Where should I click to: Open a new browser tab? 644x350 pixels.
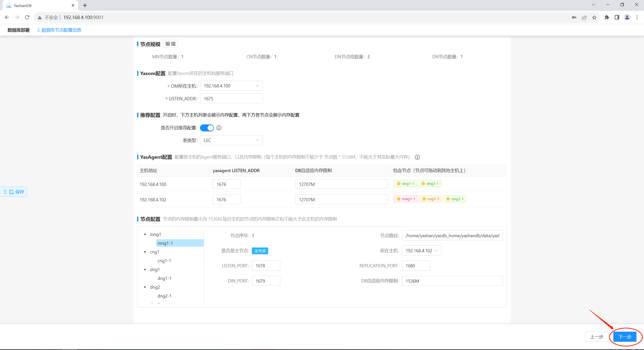[85, 5]
